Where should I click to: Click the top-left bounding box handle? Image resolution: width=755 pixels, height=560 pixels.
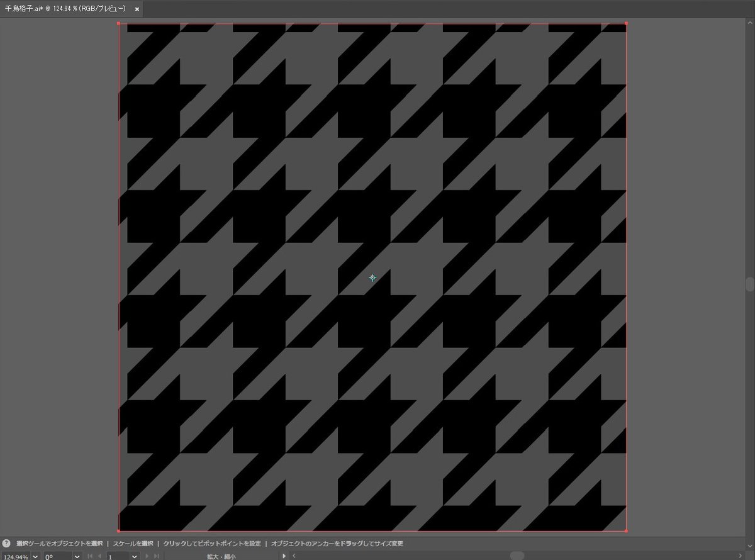(x=119, y=24)
